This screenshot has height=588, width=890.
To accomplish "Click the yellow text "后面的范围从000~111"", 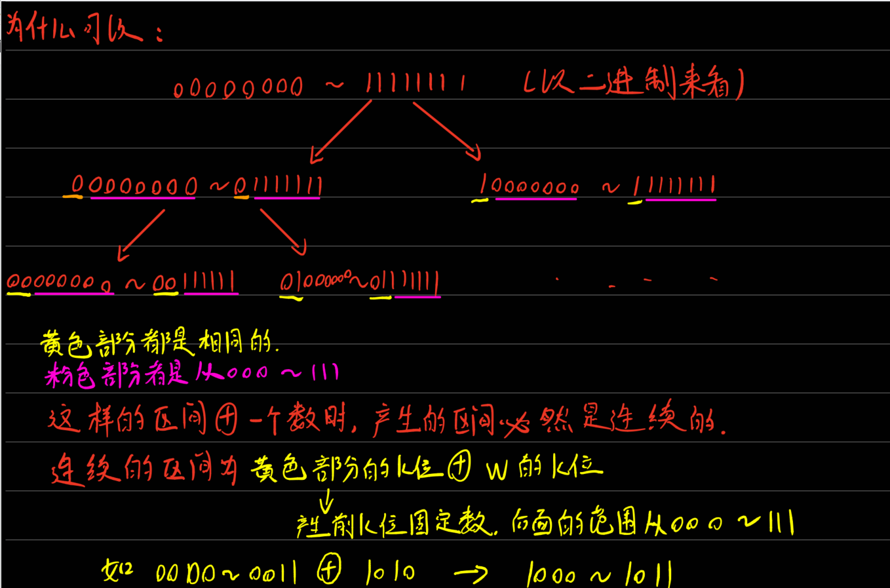I will [653, 522].
